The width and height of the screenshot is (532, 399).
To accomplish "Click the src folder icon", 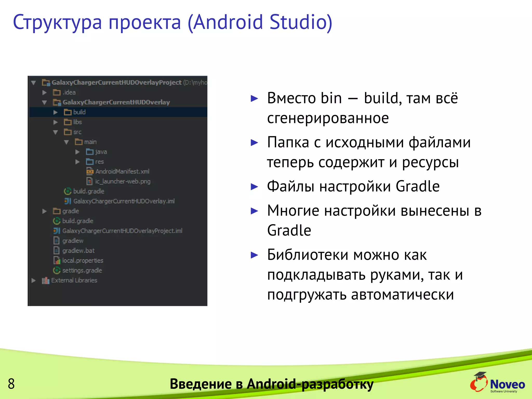I will (x=68, y=132).
